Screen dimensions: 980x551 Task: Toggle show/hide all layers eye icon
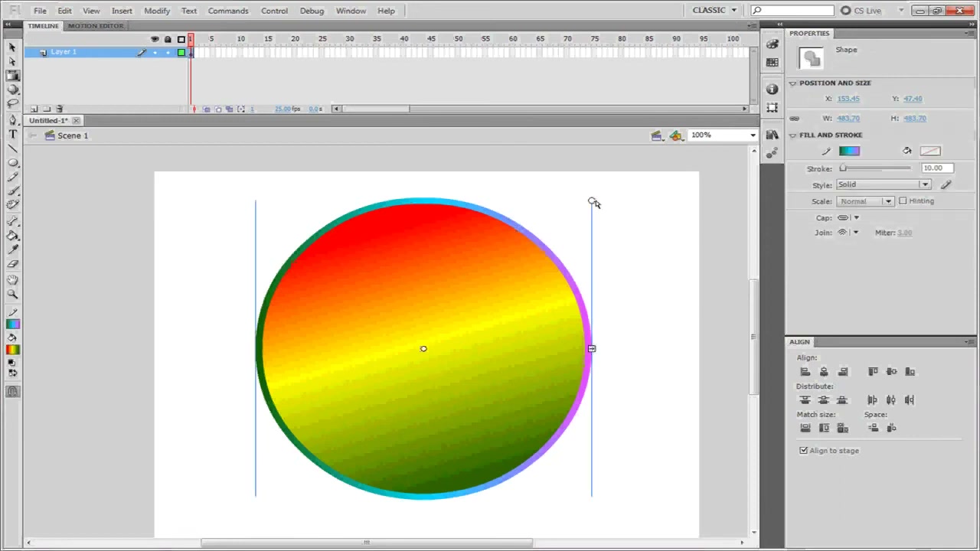[x=155, y=39]
